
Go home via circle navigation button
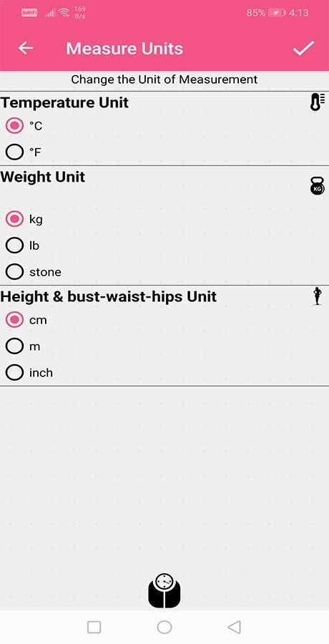point(164,627)
